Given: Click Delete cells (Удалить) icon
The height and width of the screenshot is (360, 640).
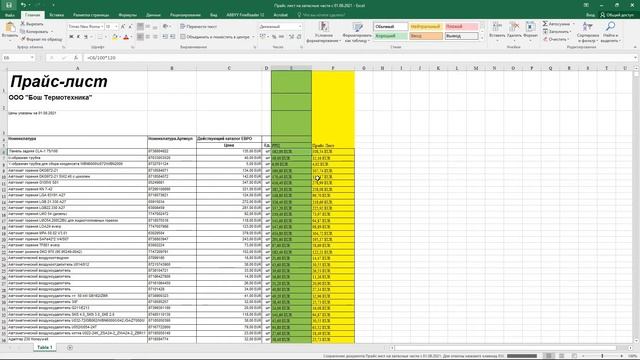Looking at the screenshot, I should click(x=514, y=27).
